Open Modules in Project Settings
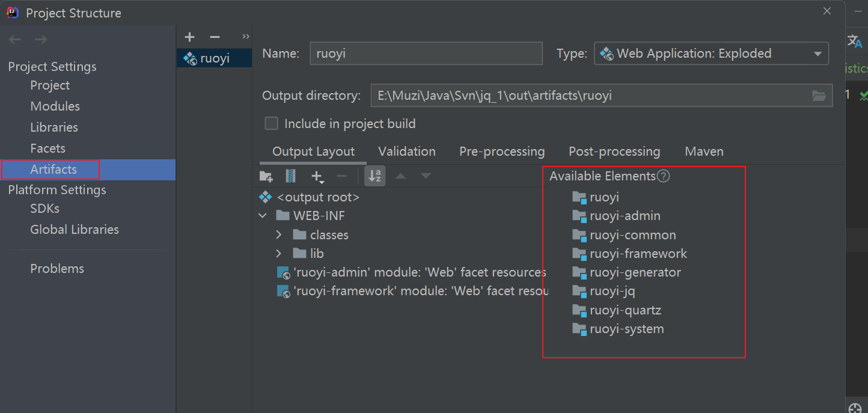This screenshot has width=868, height=413. tap(55, 106)
